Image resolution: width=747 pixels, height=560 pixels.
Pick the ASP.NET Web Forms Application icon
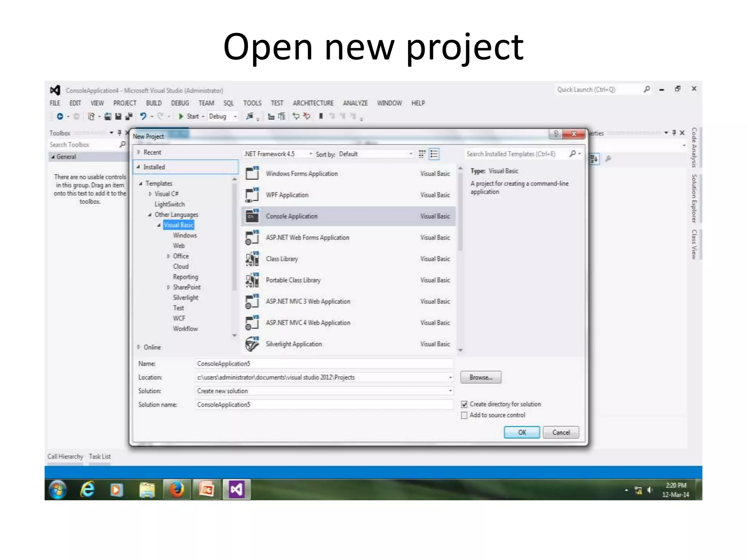pyautogui.click(x=252, y=237)
